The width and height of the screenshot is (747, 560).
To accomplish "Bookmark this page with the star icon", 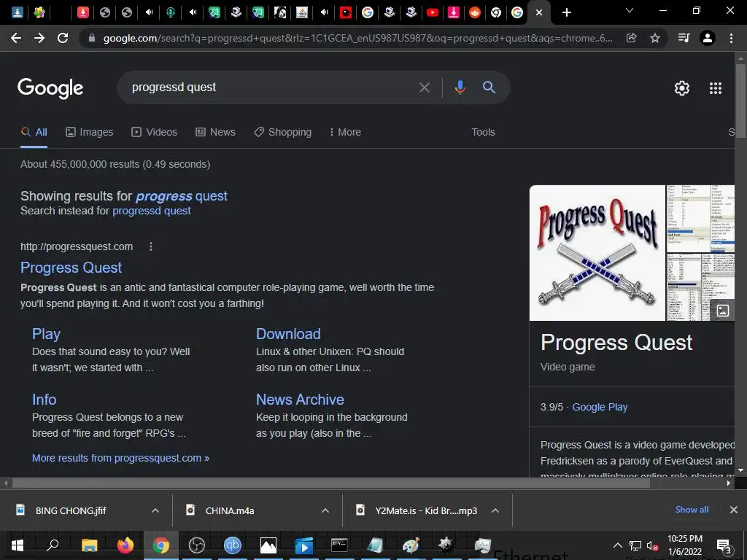I will 655,38.
